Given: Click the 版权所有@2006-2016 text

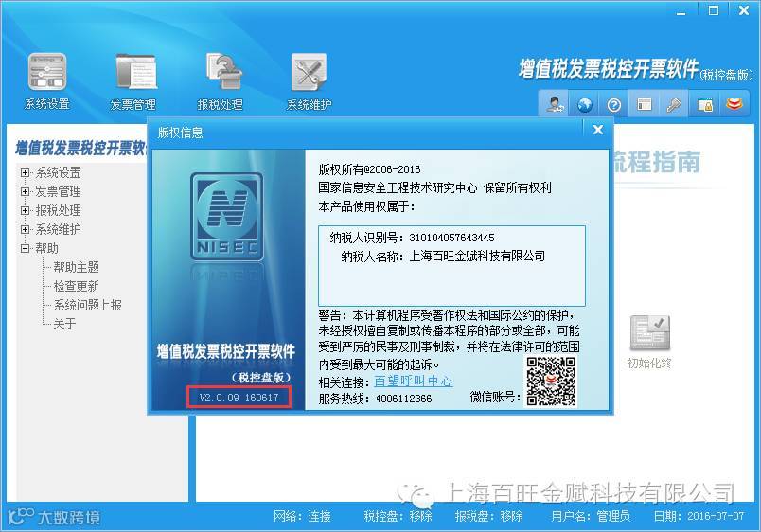Looking at the screenshot, I should (x=369, y=169).
